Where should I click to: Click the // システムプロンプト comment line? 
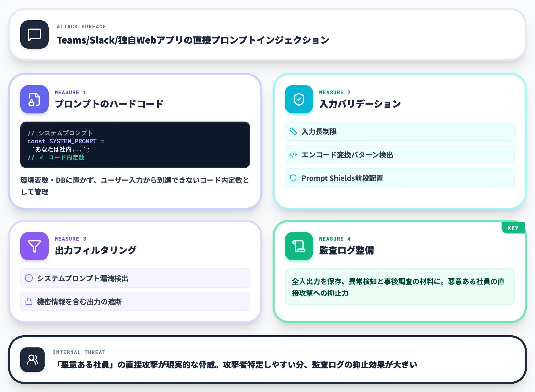click(x=60, y=133)
